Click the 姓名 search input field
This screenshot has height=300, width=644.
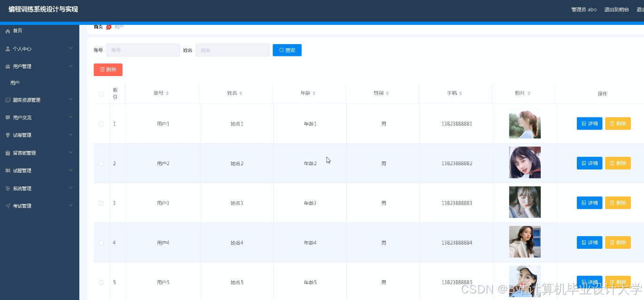(x=232, y=50)
